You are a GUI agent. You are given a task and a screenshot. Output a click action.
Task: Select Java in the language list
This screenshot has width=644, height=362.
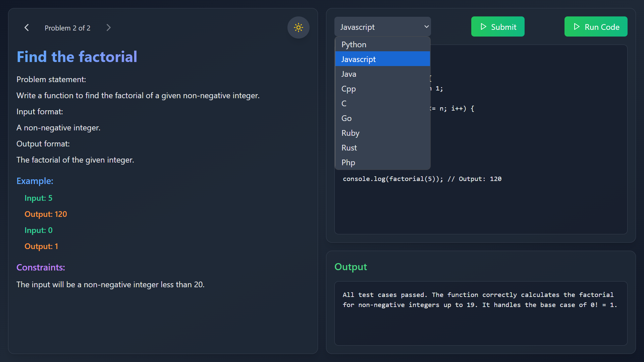[349, 74]
